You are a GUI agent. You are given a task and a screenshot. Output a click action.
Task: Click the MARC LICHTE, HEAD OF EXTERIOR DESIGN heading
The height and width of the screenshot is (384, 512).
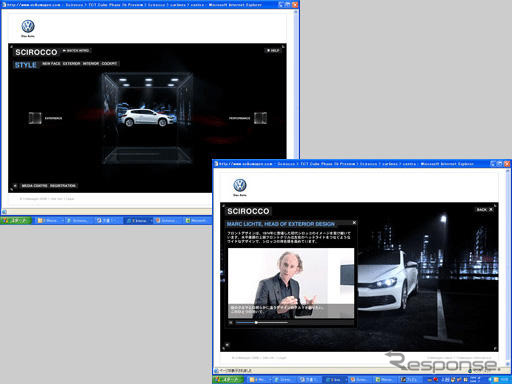click(281, 224)
